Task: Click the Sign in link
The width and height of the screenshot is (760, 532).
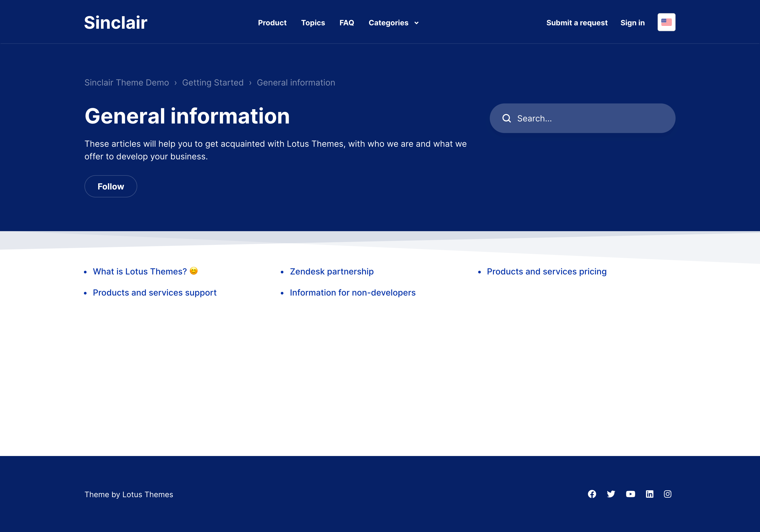Action: pyautogui.click(x=632, y=23)
